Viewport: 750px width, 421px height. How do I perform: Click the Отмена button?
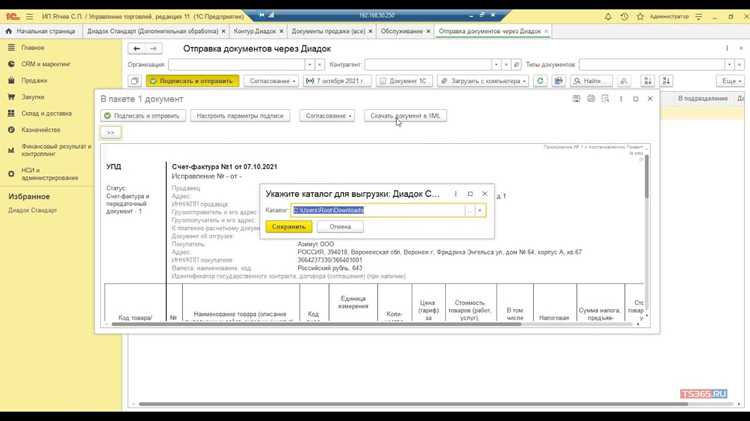coord(340,227)
